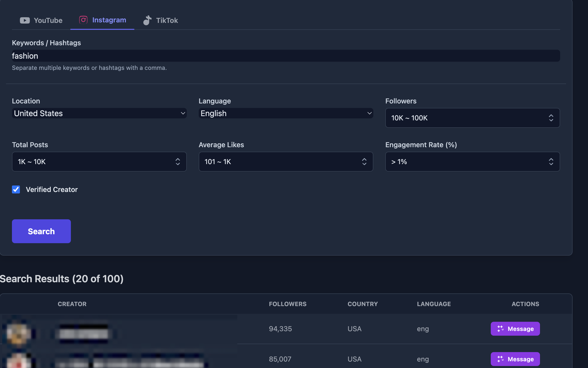This screenshot has width=588, height=368.
Task: Click the fashion keywords input field
Action: coord(286,56)
